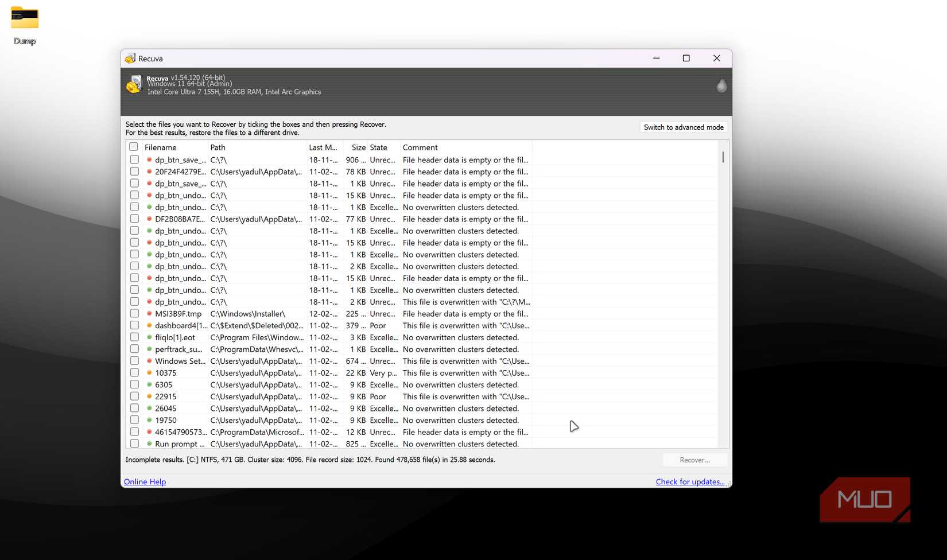This screenshot has height=560, width=947.
Task: Click the Recuva hard-hat logo in the header
Action: click(134, 84)
